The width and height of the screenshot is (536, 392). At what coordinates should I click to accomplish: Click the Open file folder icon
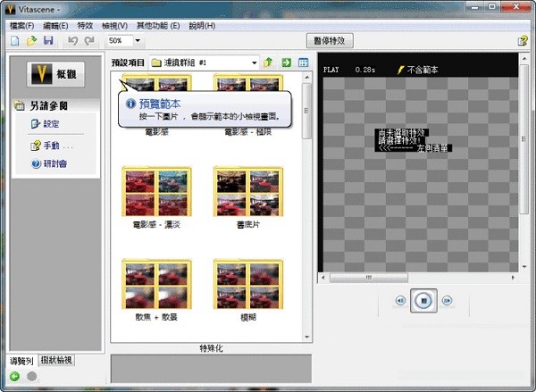(32, 41)
